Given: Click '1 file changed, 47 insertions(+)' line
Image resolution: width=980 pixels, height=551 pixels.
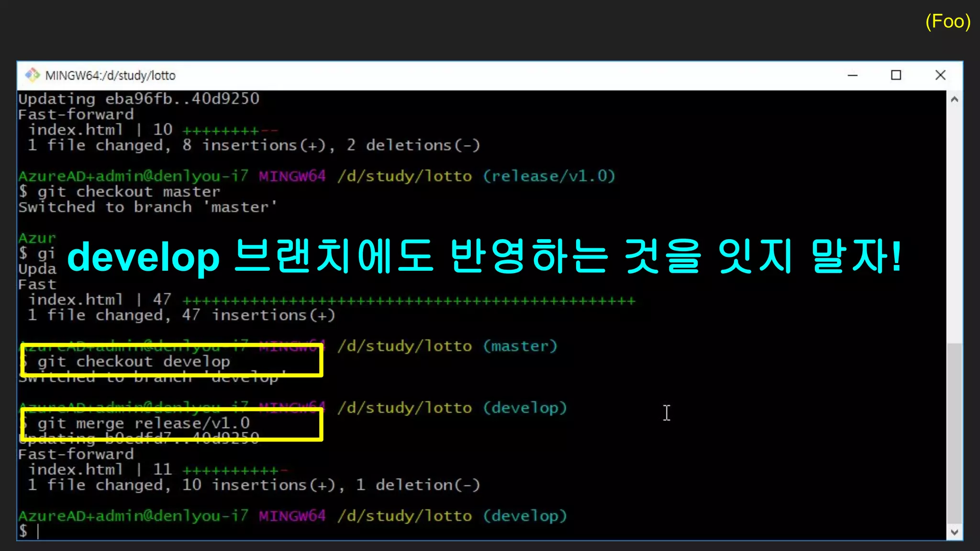Looking at the screenshot, I should click(x=181, y=315).
